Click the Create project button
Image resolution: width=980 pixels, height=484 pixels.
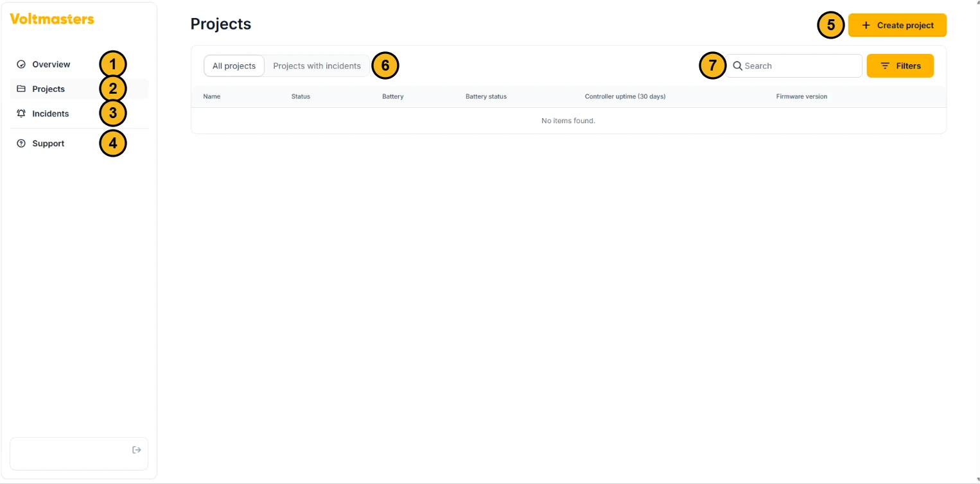pos(897,26)
